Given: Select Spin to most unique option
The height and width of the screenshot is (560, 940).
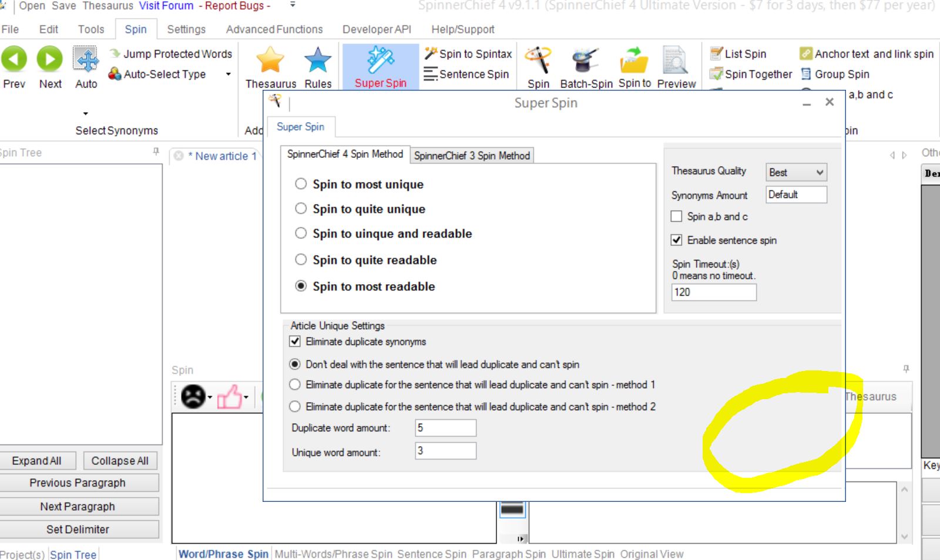Looking at the screenshot, I should 301,184.
